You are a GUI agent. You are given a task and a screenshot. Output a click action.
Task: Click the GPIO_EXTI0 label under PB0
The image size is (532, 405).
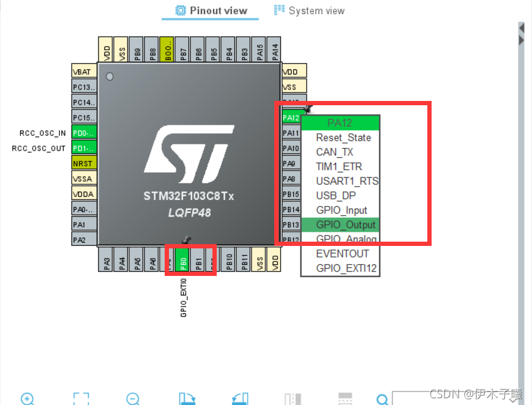[x=184, y=298]
